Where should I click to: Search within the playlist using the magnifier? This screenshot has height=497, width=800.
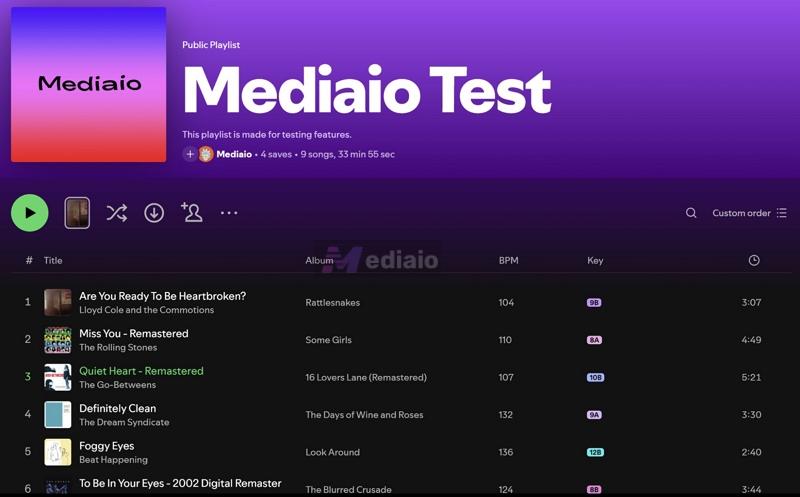pos(691,213)
